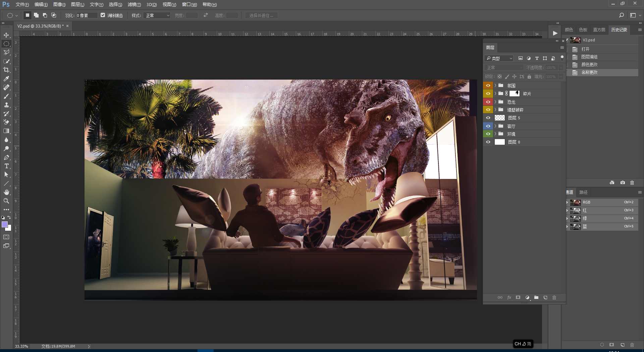Click the foreground color swatch
Viewport: 644px width, 352px height.
(5, 224)
